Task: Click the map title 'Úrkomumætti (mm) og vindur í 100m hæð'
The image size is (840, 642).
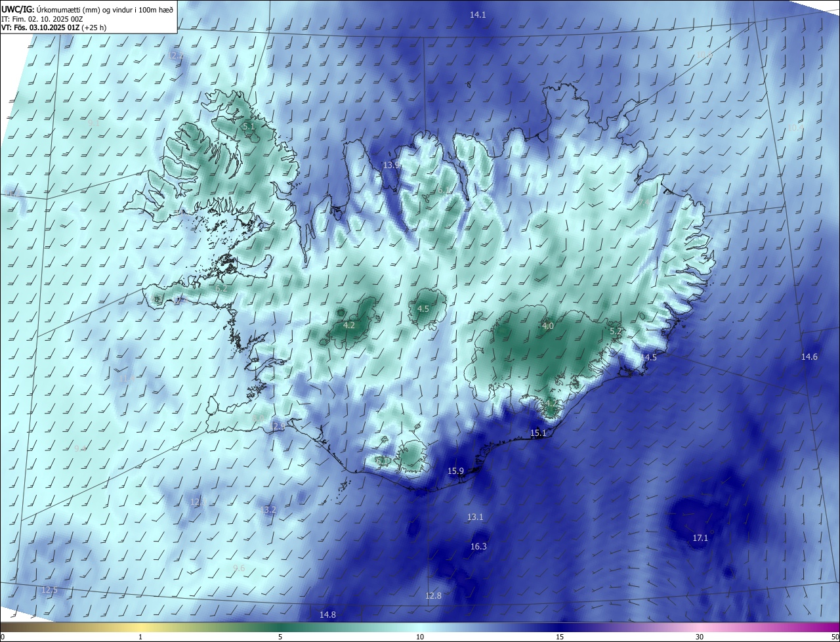Action: point(104,9)
